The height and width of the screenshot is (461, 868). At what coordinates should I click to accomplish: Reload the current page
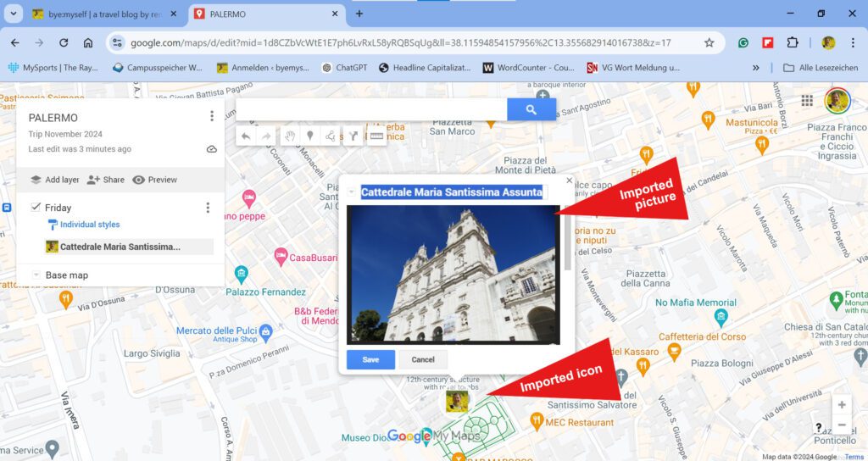[x=64, y=42]
